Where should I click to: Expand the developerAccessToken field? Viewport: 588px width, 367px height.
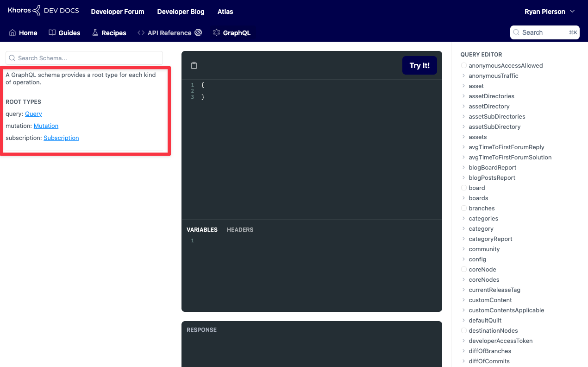(464, 341)
